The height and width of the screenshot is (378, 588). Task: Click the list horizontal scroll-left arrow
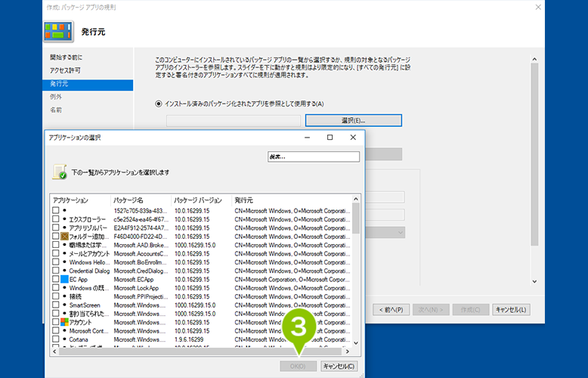pyautogui.click(x=54, y=352)
